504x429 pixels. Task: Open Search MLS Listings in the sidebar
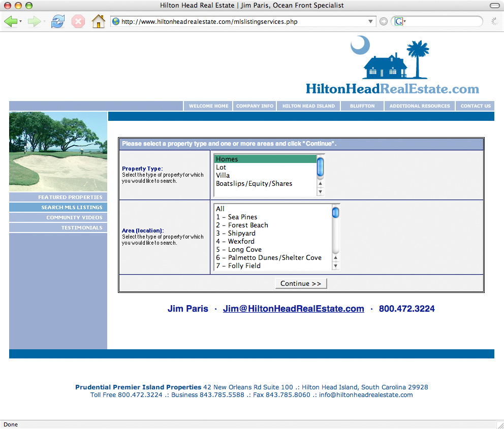click(x=58, y=208)
